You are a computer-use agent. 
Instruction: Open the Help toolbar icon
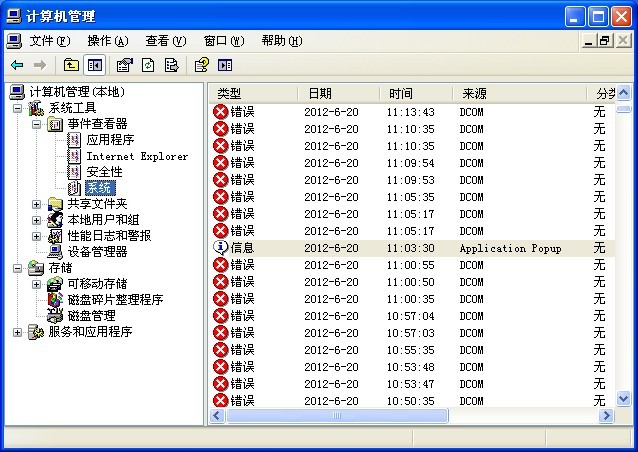point(202,65)
